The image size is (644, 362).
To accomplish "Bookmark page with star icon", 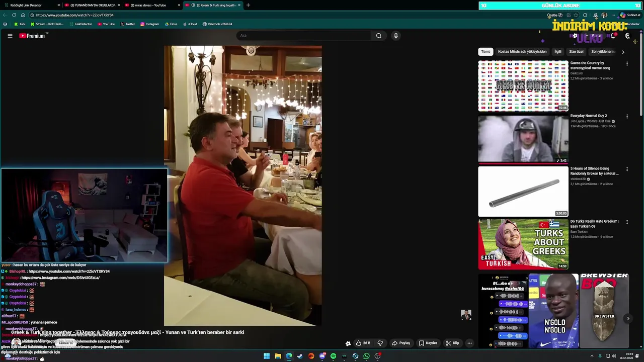I will [576, 15].
